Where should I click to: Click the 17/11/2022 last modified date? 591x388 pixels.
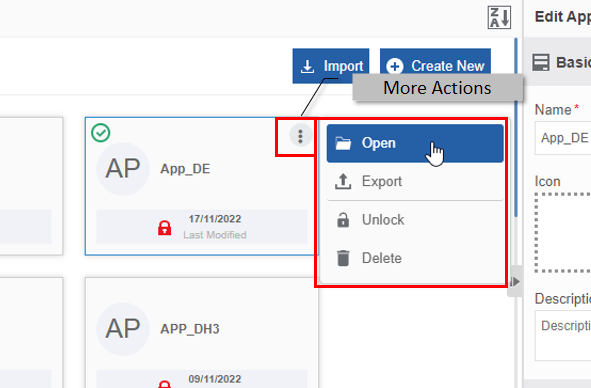pos(215,219)
